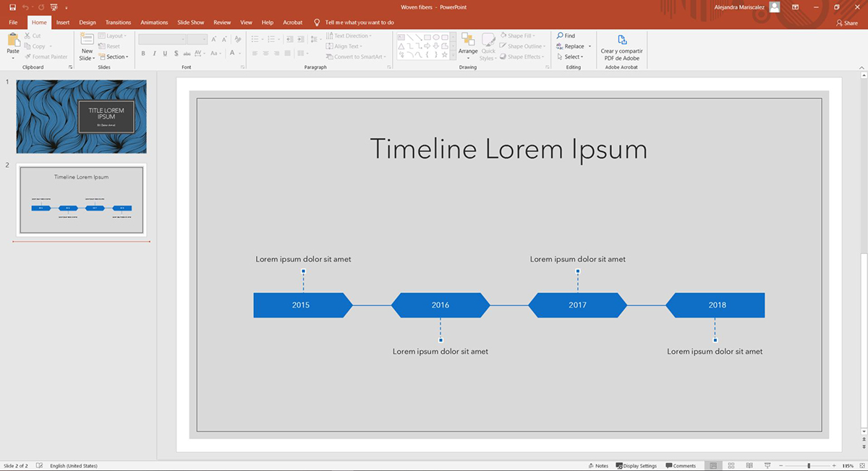Open the Section dropdown
The width and height of the screenshot is (868, 471).
click(x=114, y=56)
